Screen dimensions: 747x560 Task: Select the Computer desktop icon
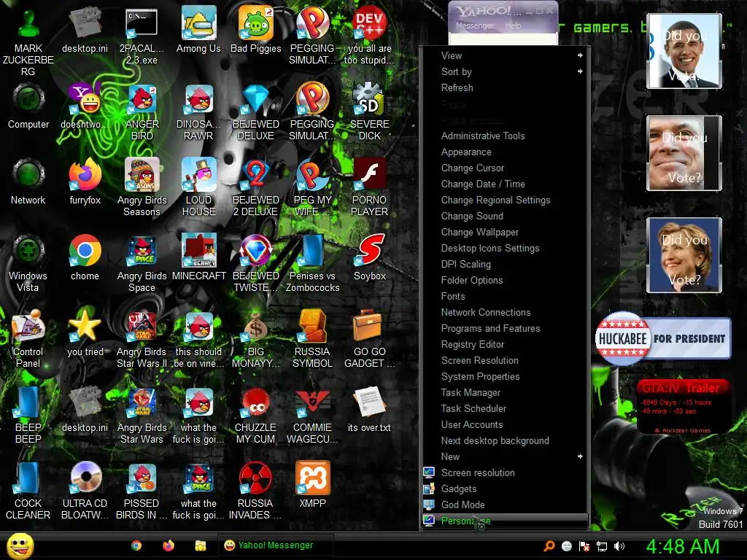[28, 106]
